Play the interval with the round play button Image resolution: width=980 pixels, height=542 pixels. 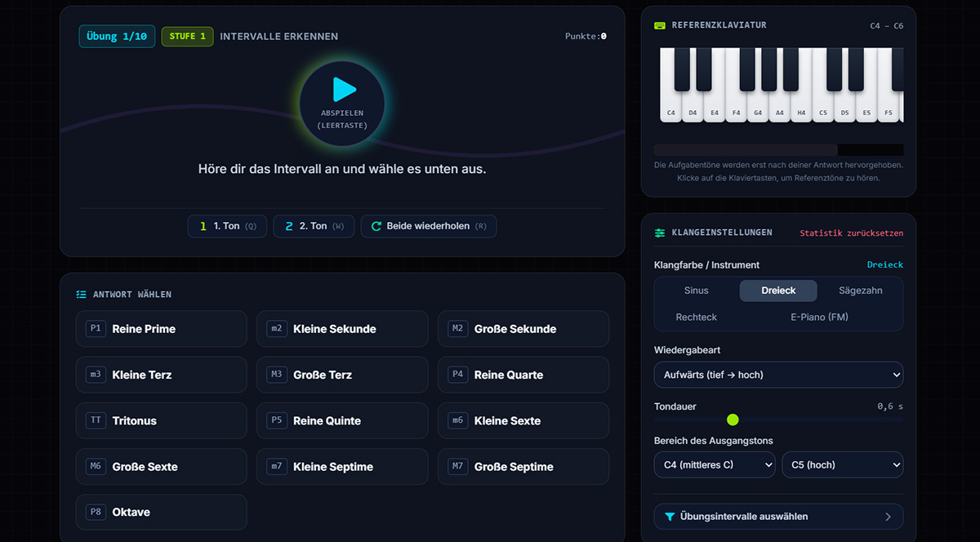pos(342,104)
